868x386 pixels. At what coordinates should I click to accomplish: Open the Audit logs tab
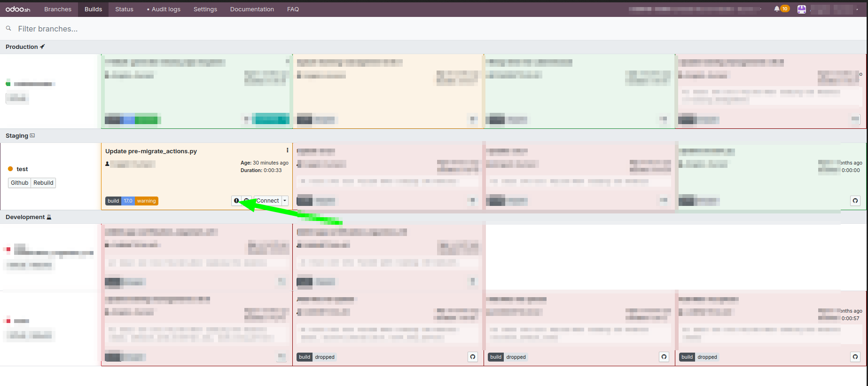pyautogui.click(x=164, y=9)
